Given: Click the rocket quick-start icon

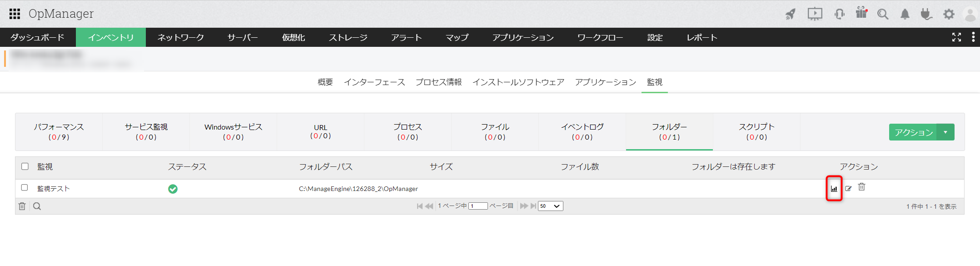Looking at the screenshot, I should point(791,14).
